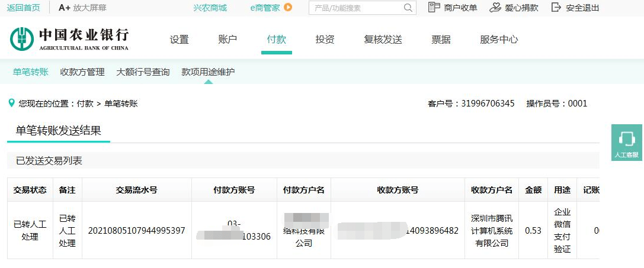The image size is (644, 268).
Task: Click the amount cell 0.53
Action: [x=533, y=231]
